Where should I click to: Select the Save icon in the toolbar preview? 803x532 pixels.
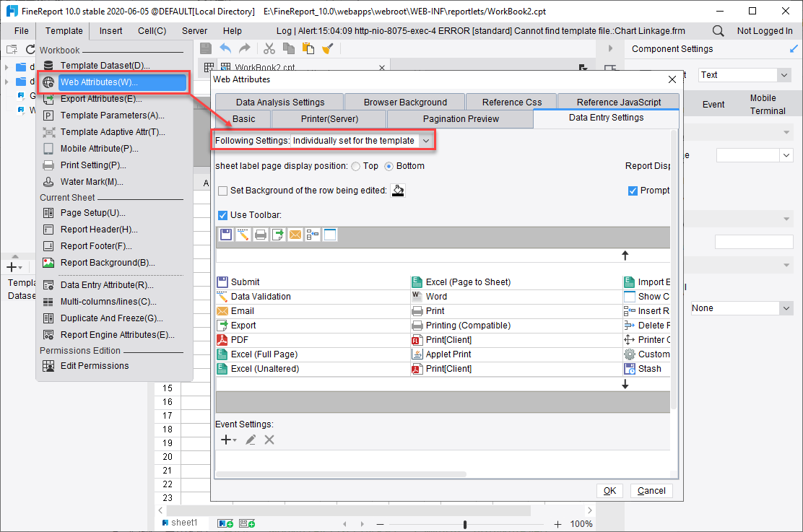point(226,234)
